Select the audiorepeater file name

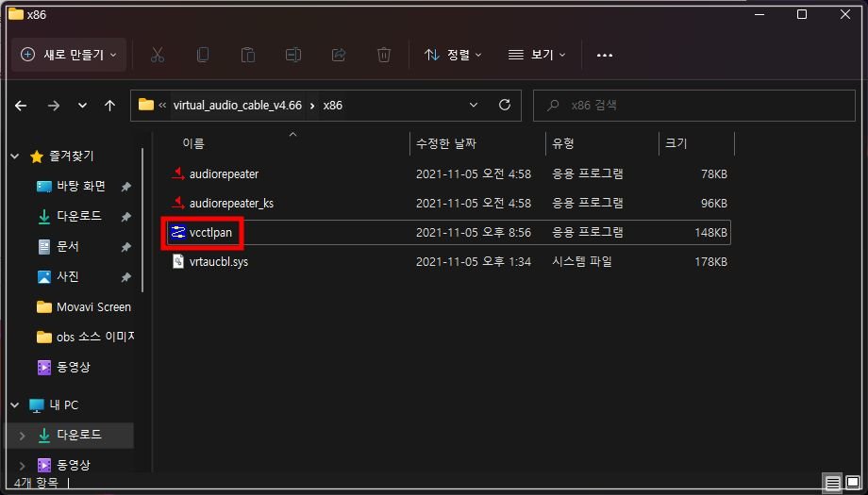(224, 174)
